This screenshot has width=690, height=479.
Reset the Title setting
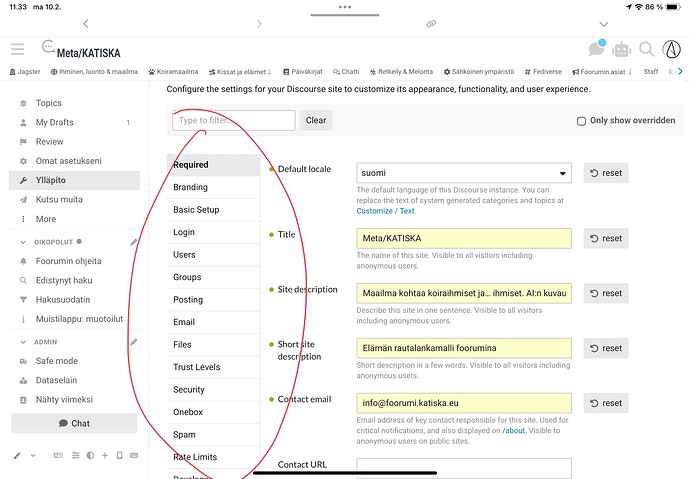point(606,238)
